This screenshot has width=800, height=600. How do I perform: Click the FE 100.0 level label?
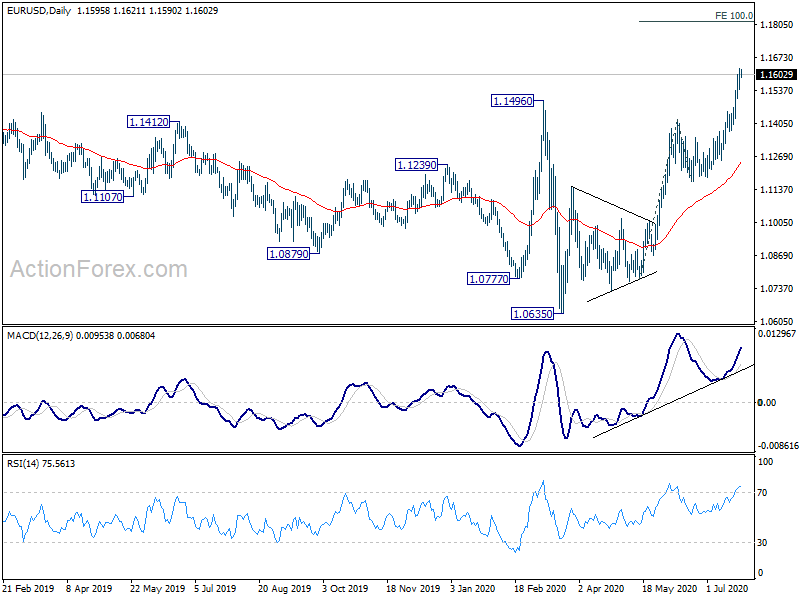[x=734, y=16]
